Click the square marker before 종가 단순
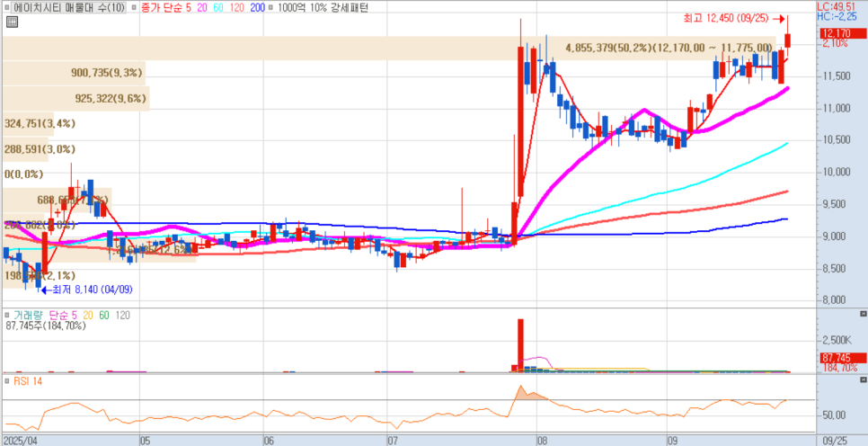Image resolution: width=868 pixels, height=446 pixels. pos(132,8)
